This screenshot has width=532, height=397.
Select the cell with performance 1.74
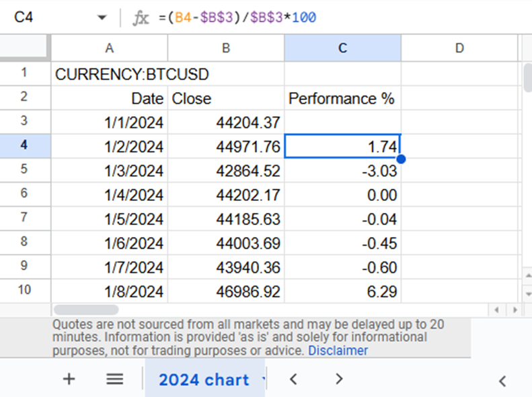343,146
